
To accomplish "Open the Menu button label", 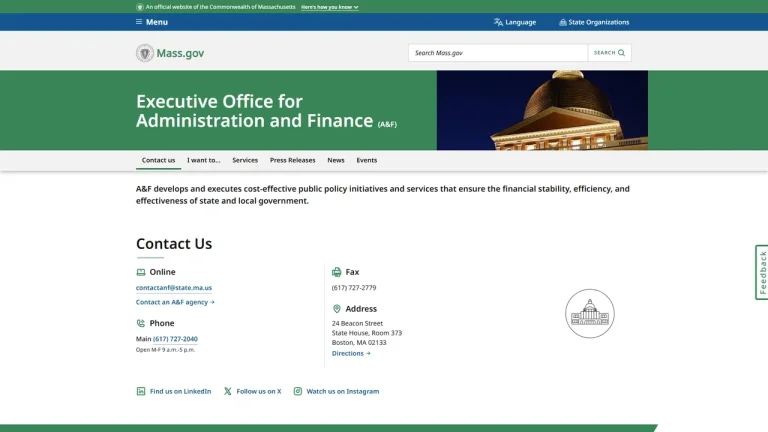I will 157,22.
